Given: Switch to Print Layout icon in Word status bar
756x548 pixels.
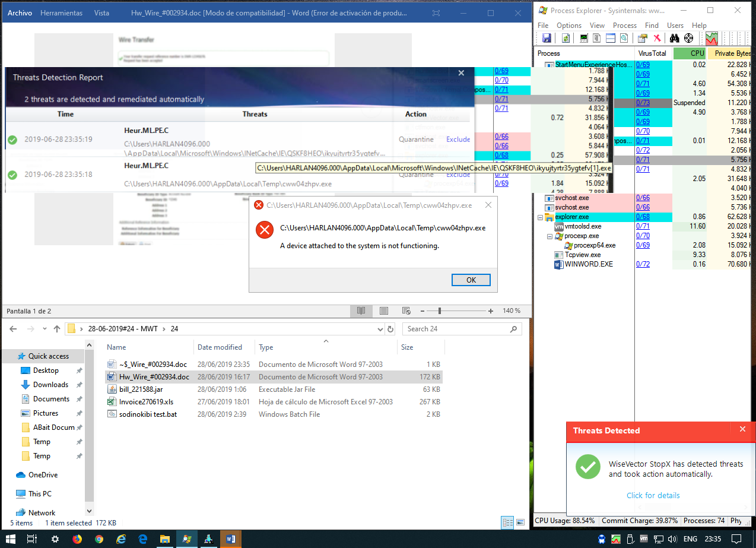Looking at the screenshot, I should click(384, 311).
